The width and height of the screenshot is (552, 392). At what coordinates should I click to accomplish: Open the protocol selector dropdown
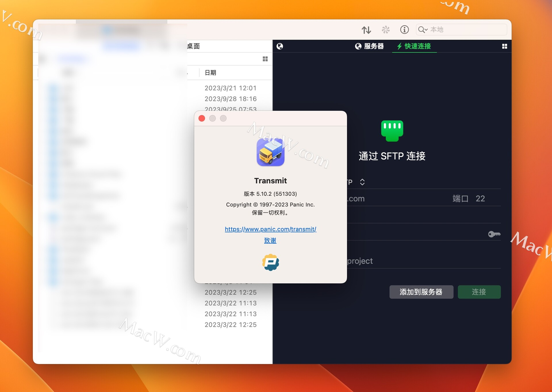362,182
